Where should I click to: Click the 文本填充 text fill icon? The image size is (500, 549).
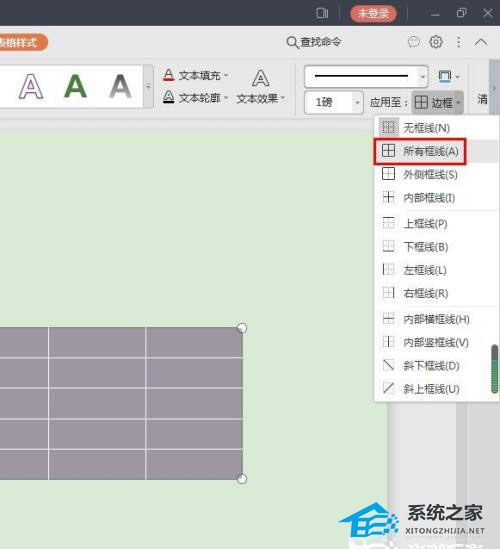(169, 75)
